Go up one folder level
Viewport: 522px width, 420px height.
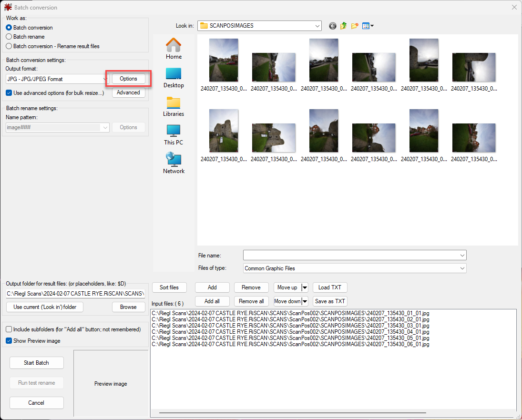344,26
